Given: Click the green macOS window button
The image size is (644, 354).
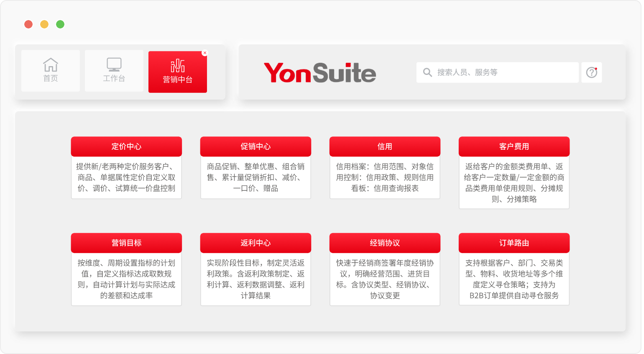Looking at the screenshot, I should coord(60,24).
